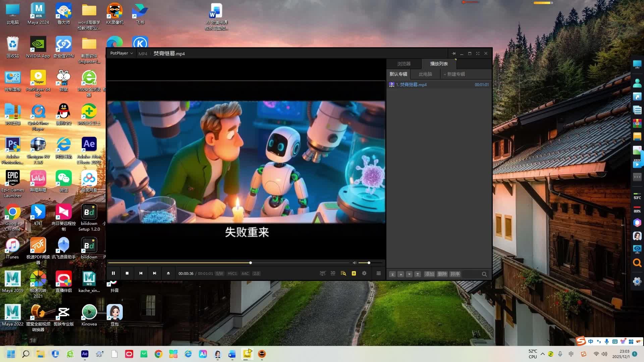Click 新建专辑 to create album
Image resolution: width=644 pixels, height=362 pixels.
pos(454,74)
